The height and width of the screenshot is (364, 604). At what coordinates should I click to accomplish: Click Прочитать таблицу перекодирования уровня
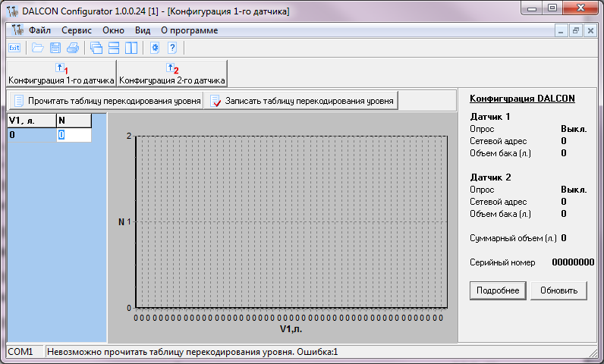[106, 100]
